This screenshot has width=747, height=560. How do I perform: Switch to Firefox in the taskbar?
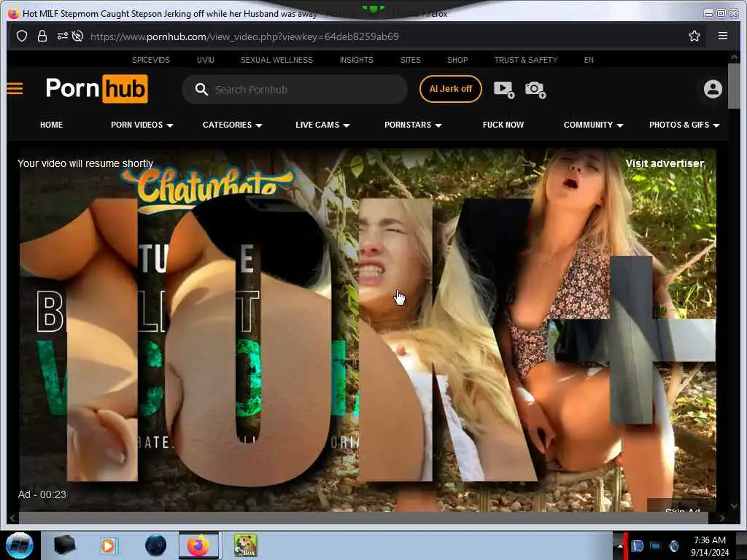click(198, 545)
